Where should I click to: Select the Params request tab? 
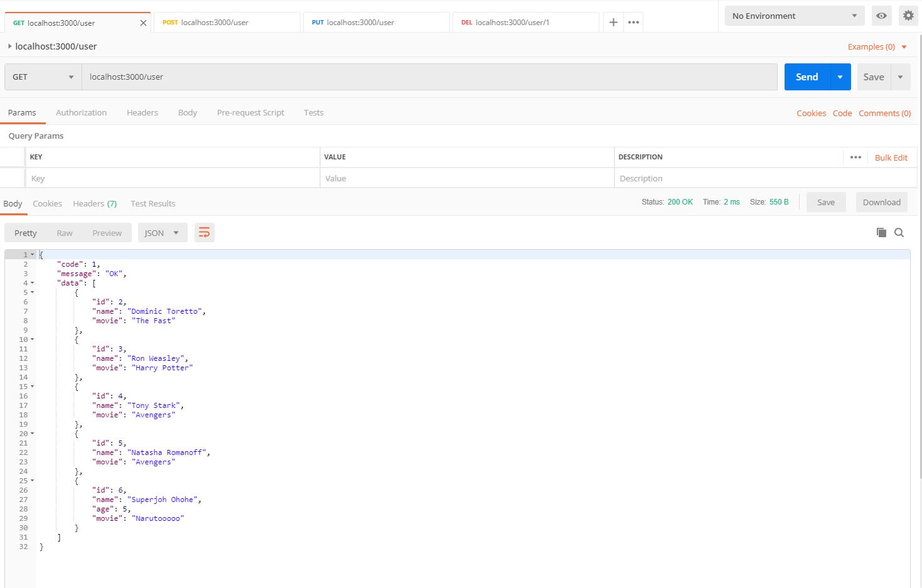pyautogui.click(x=22, y=112)
